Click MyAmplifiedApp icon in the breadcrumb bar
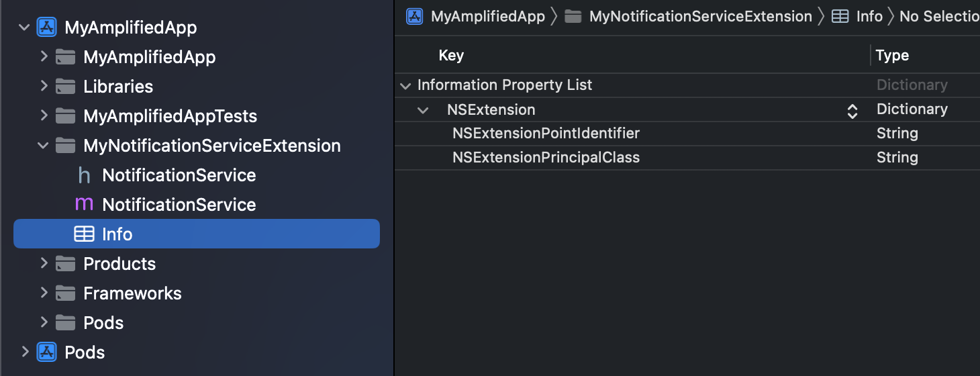This screenshot has height=376, width=980. tap(415, 17)
